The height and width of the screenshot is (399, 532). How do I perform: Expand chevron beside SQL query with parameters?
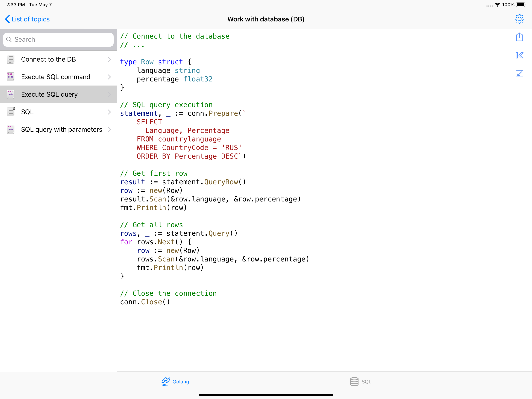[x=109, y=130]
